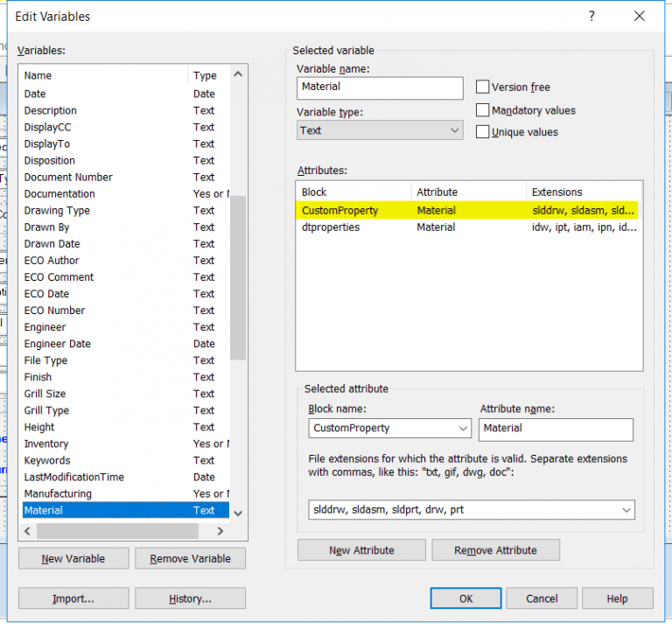Viewport: 672px width, 629px height.
Task: Select the Date variable
Action: (x=126, y=94)
